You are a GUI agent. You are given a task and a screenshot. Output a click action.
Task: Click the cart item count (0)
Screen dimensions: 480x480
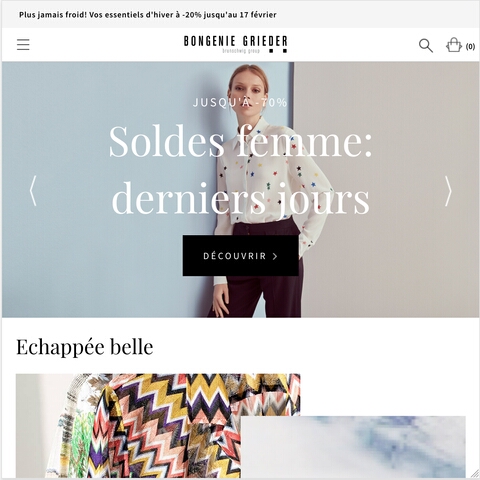pyautogui.click(x=470, y=46)
